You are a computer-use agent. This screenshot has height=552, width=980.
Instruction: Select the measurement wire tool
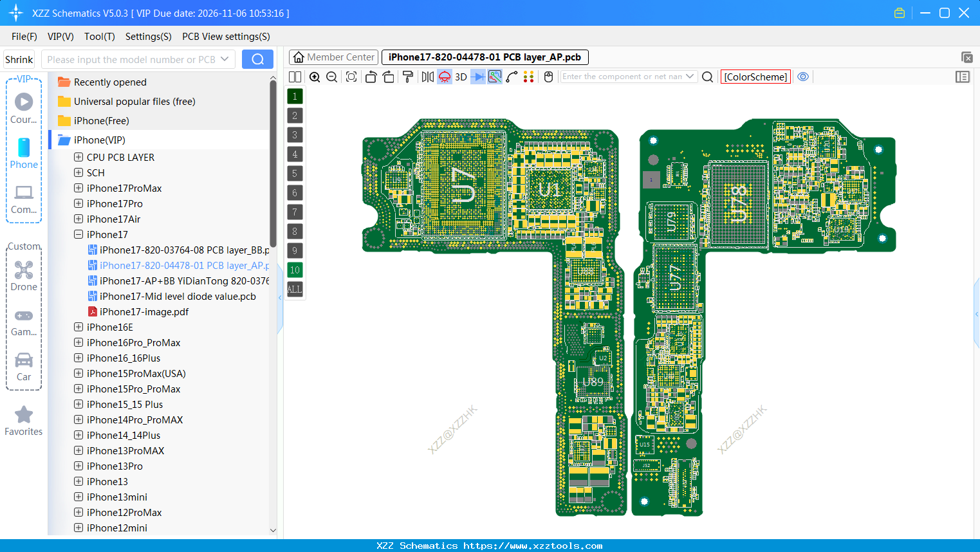click(512, 77)
